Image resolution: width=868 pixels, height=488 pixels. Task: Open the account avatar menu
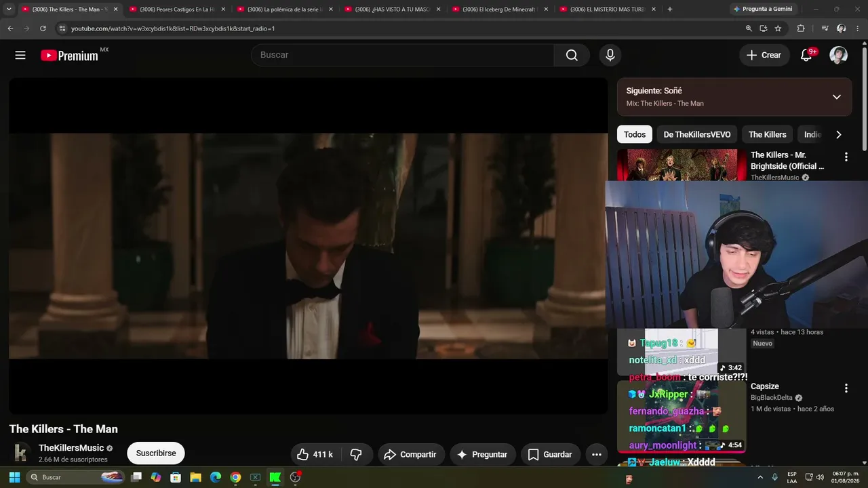839,56
